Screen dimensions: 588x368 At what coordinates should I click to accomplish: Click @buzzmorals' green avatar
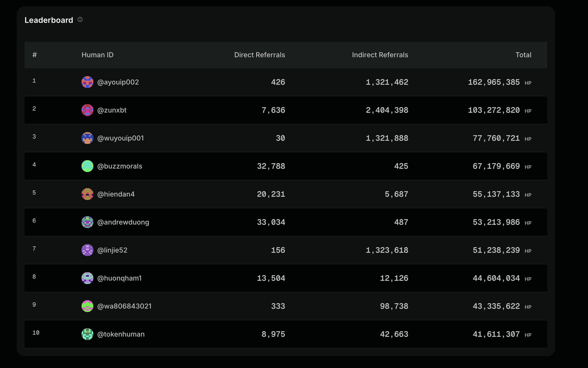tap(87, 166)
